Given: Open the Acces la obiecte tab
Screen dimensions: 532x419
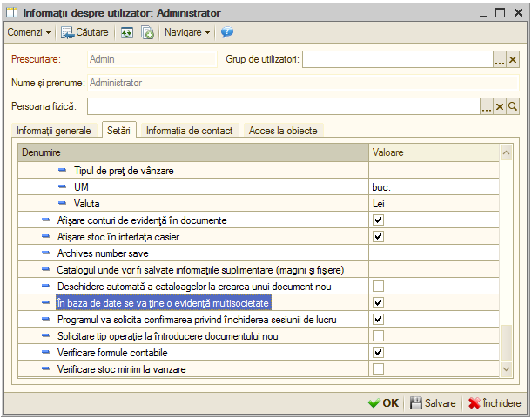Looking at the screenshot, I should point(283,131).
